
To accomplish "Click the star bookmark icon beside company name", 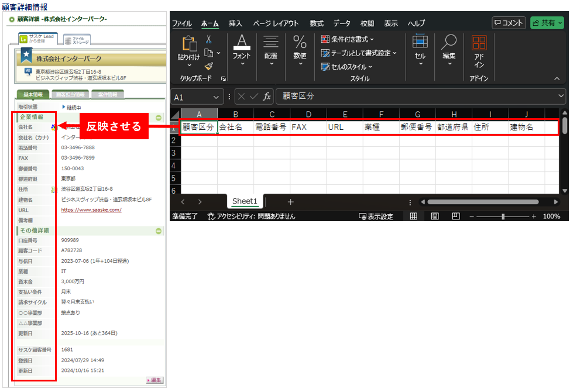I will (x=26, y=55).
